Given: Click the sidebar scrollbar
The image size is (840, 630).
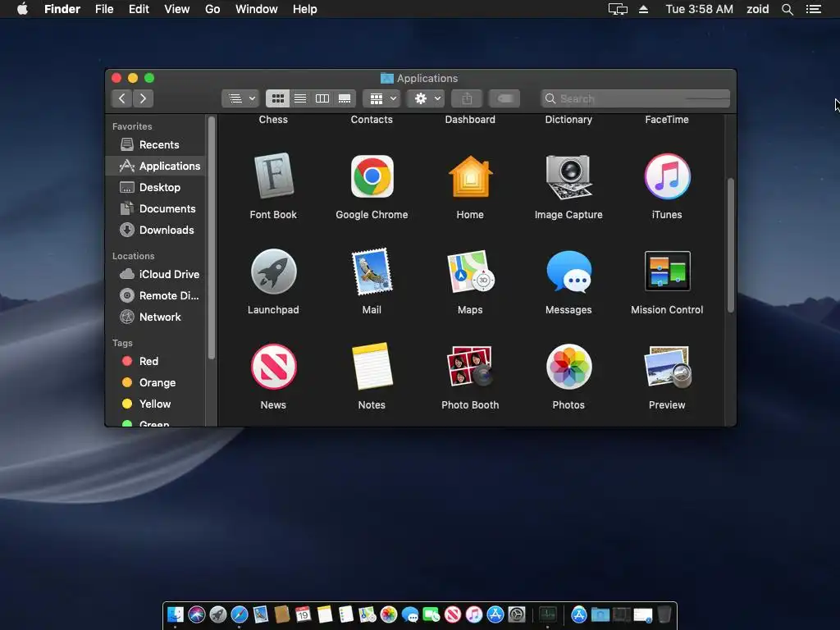Looking at the screenshot, I should tap(211, 238).
